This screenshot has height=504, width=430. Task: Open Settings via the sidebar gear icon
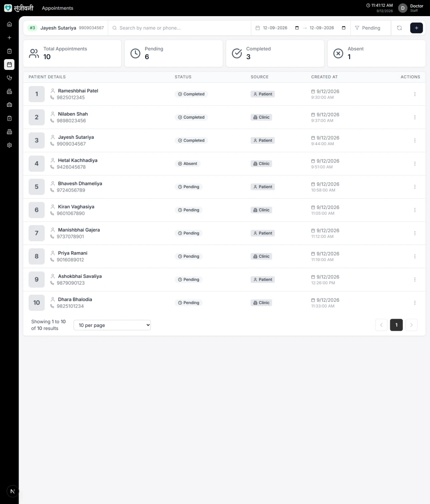(9, 145)
